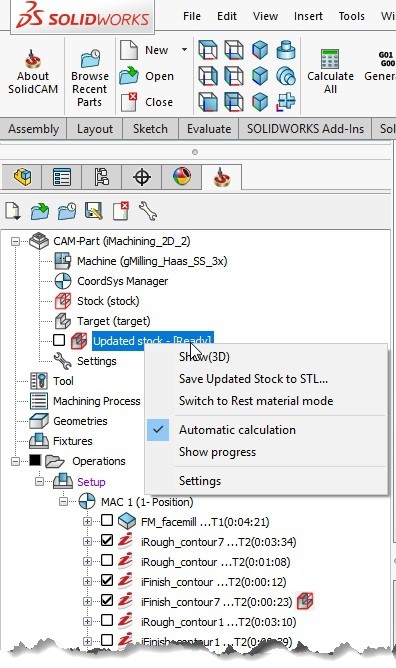Check the FM_facemill operation checkbox
The image size is (396, 668).
(x=107, y=520)
